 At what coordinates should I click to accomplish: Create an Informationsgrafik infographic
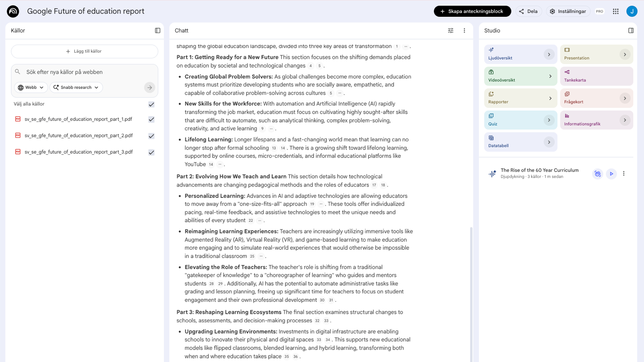[x=596, y=120]
